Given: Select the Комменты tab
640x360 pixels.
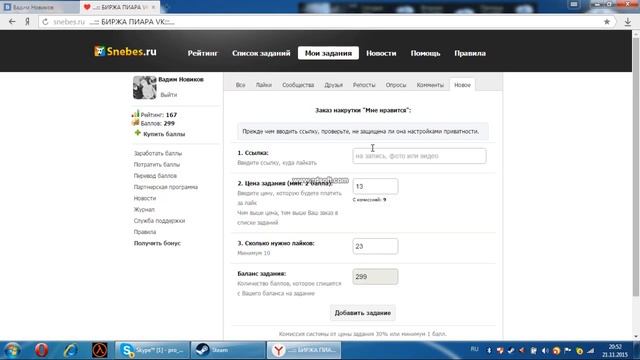Looking at the screenshot, I should [x=430, y=85].
